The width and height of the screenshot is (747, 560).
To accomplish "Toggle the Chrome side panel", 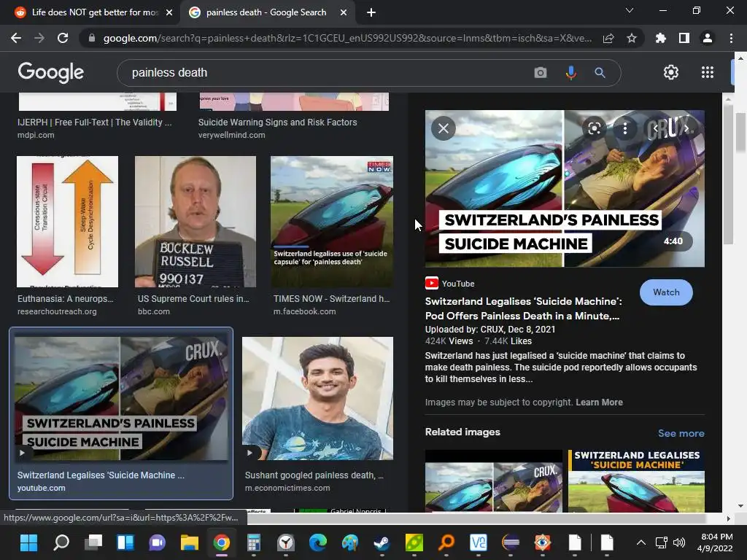I will tap(684, 38).
